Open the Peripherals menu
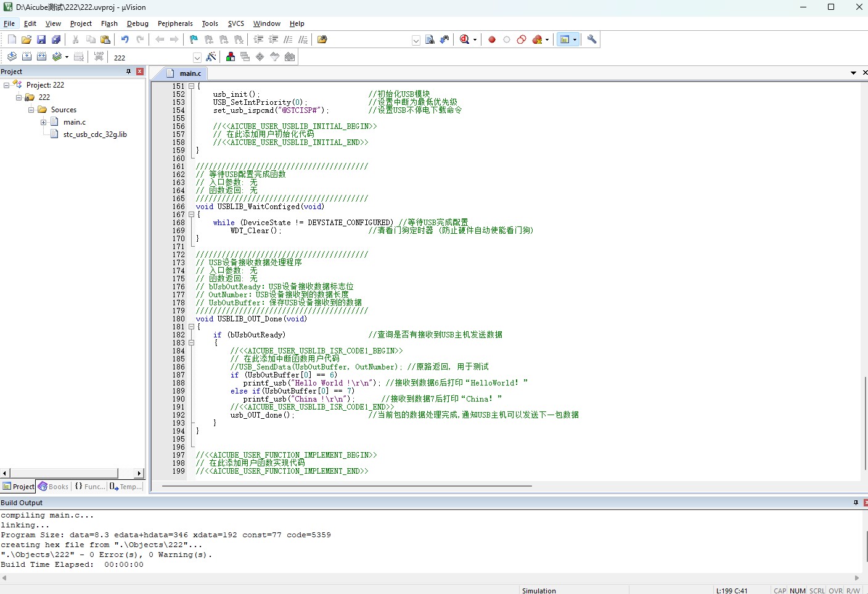 tap(175, 23)
